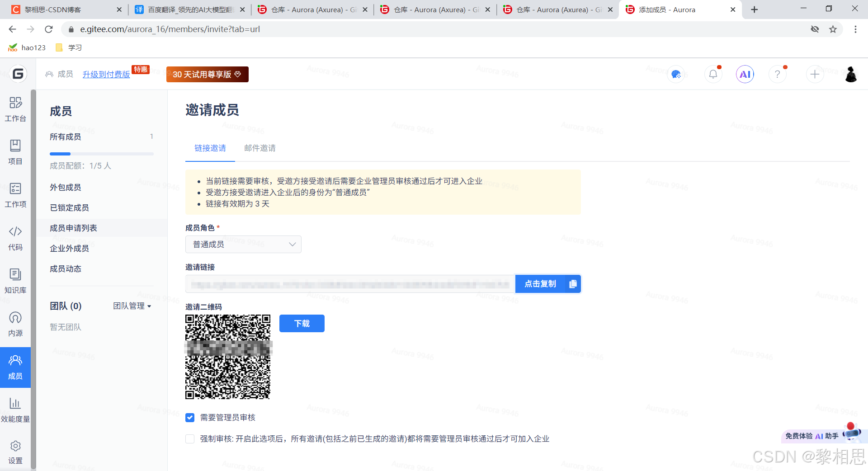Click the incognito eye-slash icon in address bar
Image resolution: width=868 pixels, height=471 pixels.
(815, 29)
